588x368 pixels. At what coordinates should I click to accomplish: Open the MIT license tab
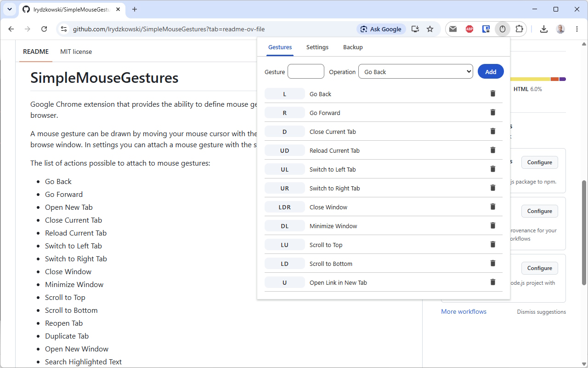76,52
